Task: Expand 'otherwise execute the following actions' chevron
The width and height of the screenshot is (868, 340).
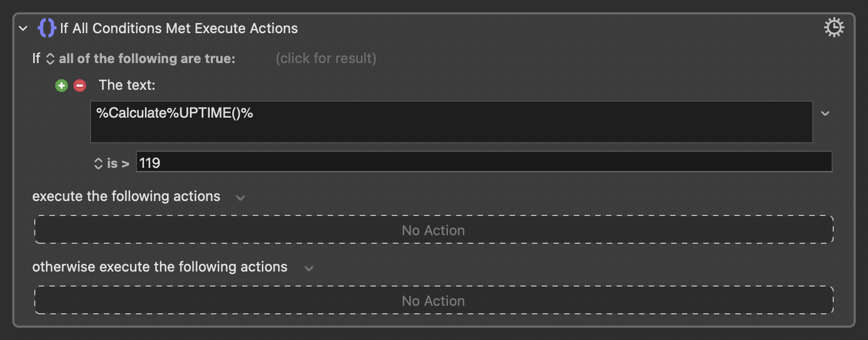Action: [309, 268]
